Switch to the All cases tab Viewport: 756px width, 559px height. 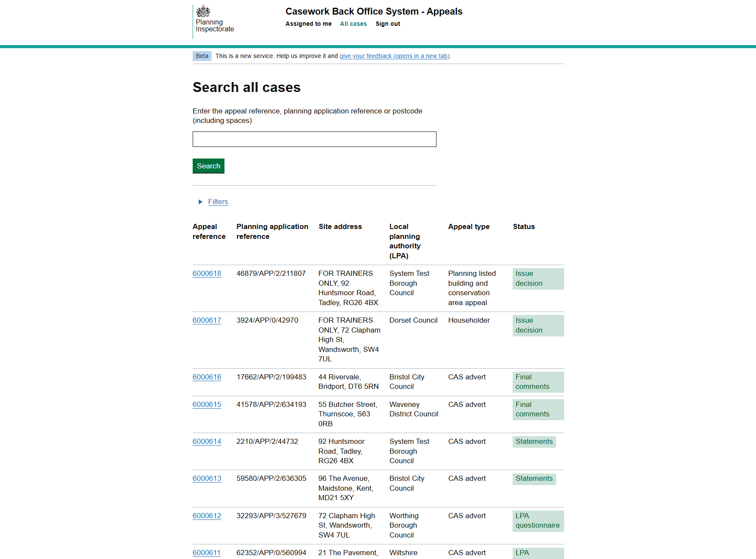pyautogui.click(x=353, y=24)
